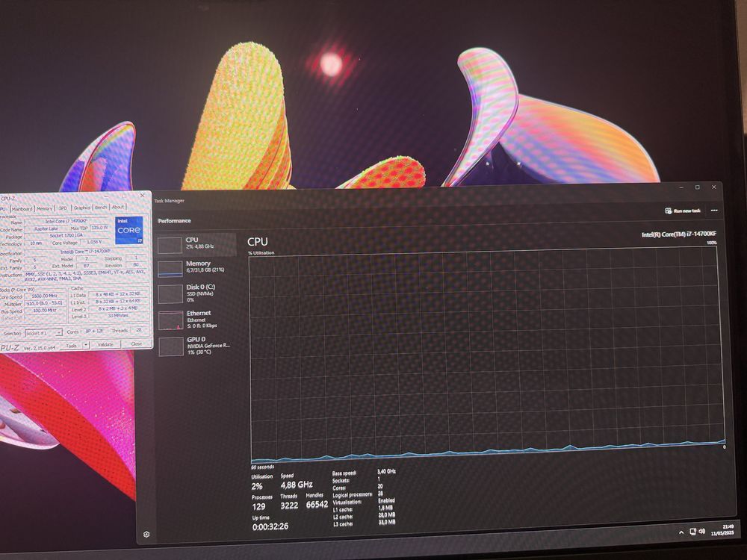
Task: Click the Raptor Lake code name field
Action: point(46,229)
